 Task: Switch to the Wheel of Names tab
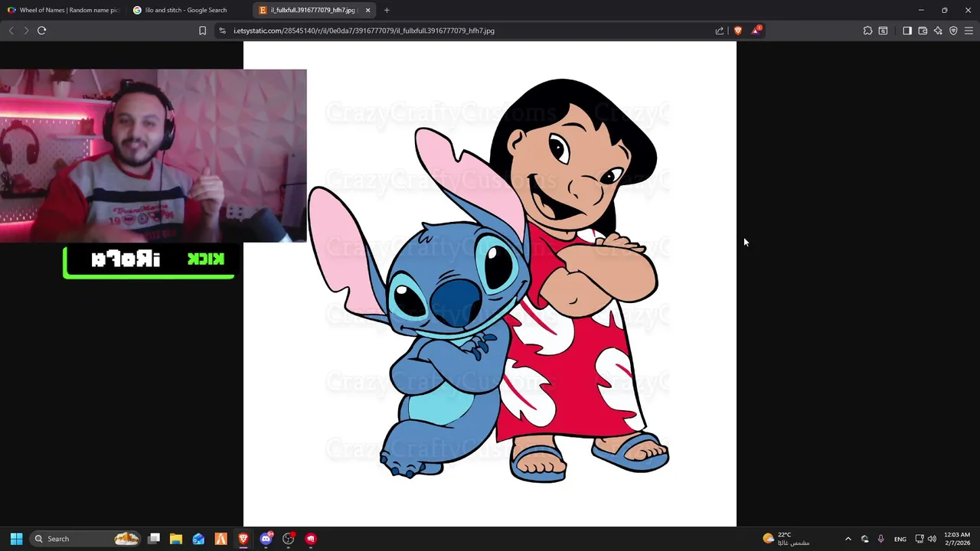coord(64,10)
